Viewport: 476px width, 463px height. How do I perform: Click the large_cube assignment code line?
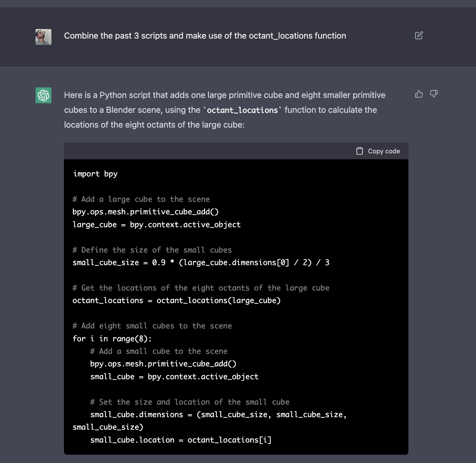pyautogui.click(x=157, y=225)
